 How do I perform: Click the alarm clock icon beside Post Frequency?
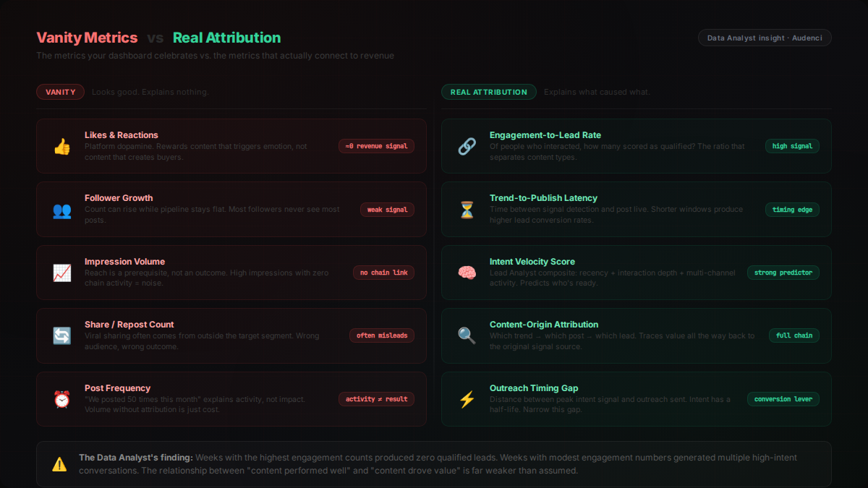61,400
